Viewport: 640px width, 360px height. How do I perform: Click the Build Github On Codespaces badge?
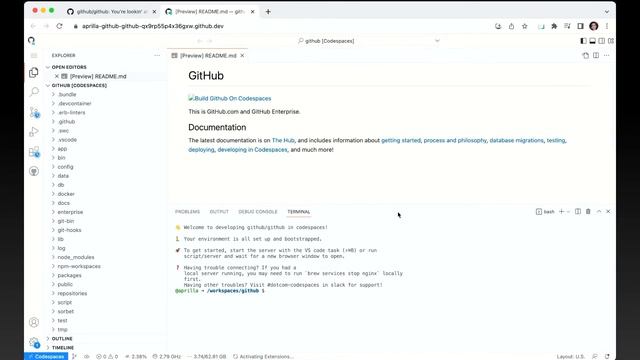click(x=230, y=98)
